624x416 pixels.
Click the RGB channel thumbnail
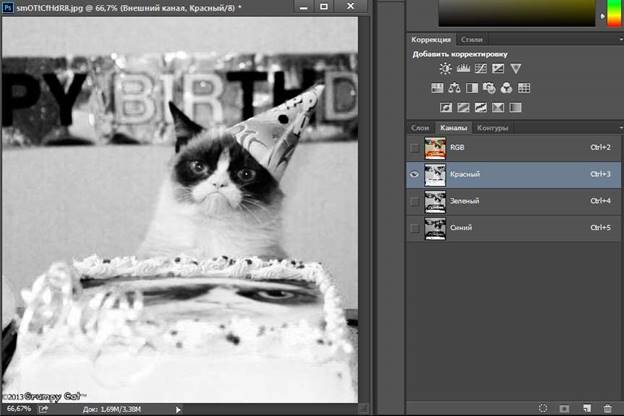click(x=435, y=148)
